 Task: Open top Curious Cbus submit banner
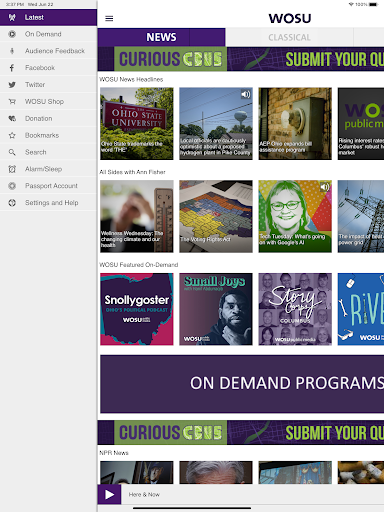(x=241, y=59)
